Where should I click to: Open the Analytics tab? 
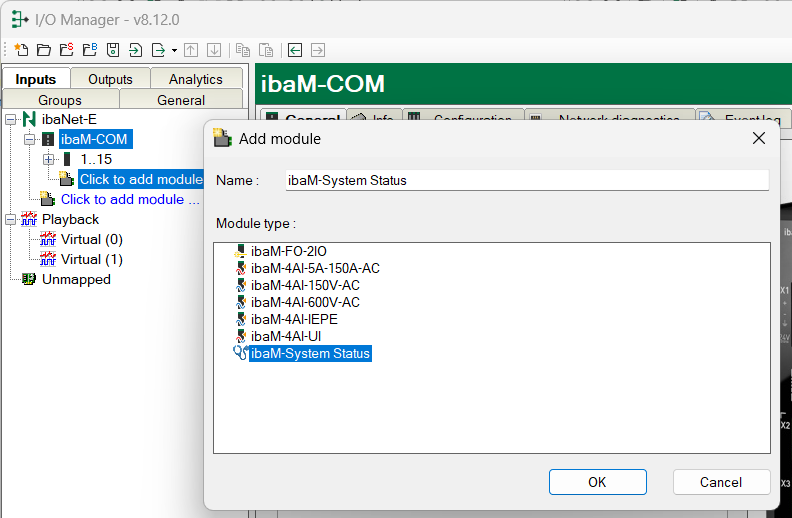point(196,79)
